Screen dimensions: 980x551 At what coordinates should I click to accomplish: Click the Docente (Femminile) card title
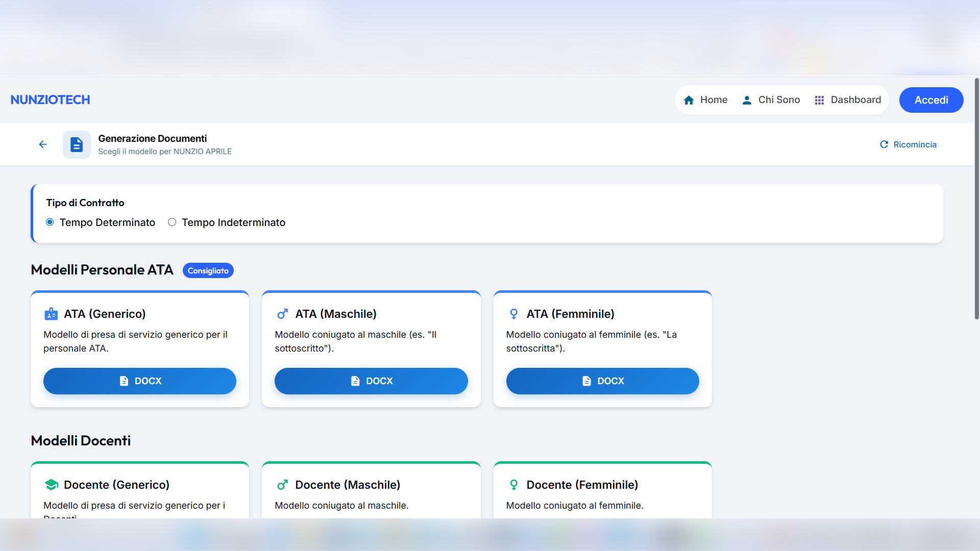pos(582,485)
